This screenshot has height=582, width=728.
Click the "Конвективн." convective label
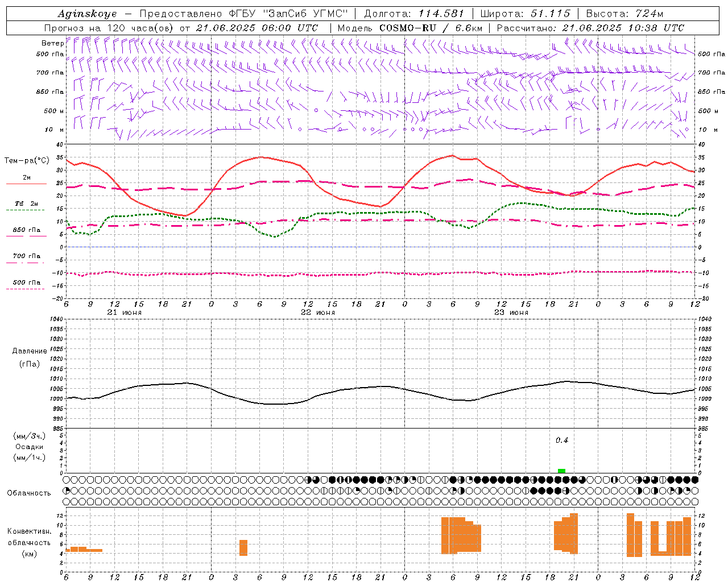(x=30, y=531)
